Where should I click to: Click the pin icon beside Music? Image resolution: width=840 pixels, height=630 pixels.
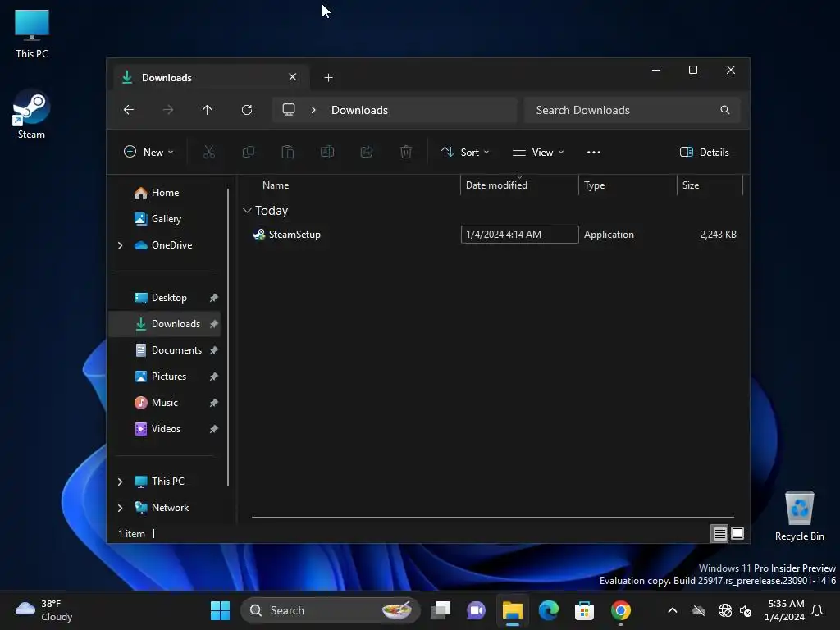214,403
